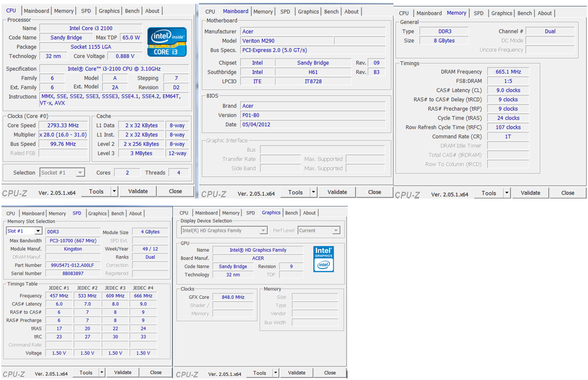Click the Part Number 99U5471-012.A00LF
Viewport: 588px width, 380px height.
(73, 265)
